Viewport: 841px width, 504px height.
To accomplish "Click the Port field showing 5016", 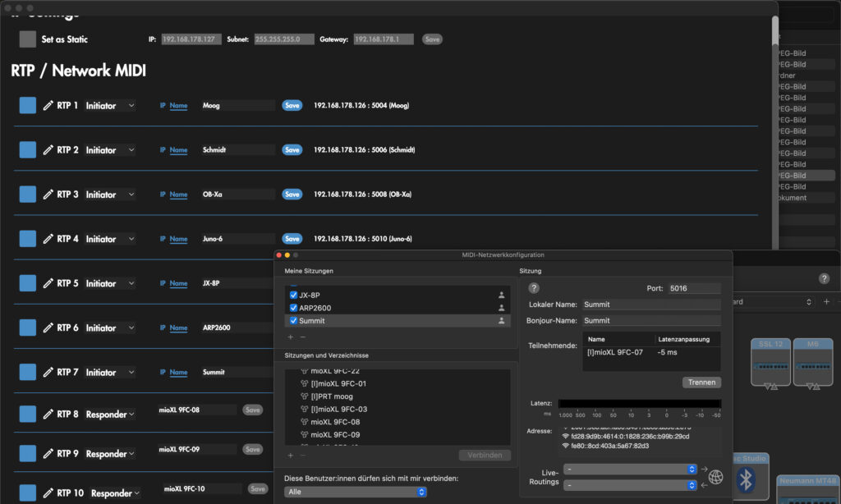I will coord(694,288).
